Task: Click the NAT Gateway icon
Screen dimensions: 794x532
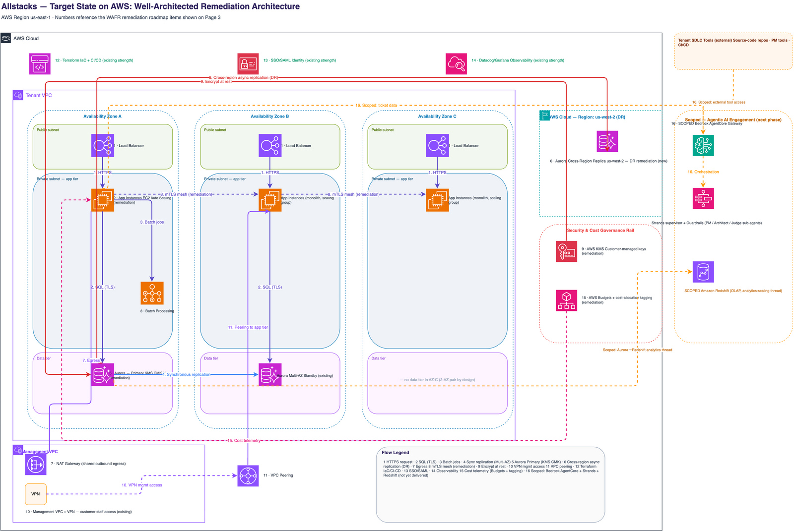Action: (36, 464)
